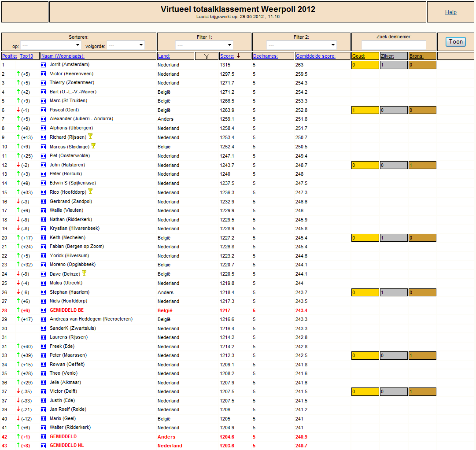476x450 pixels.
Task: Expand the 'volgorde' sort order dropdown
Action: [125, 45]
